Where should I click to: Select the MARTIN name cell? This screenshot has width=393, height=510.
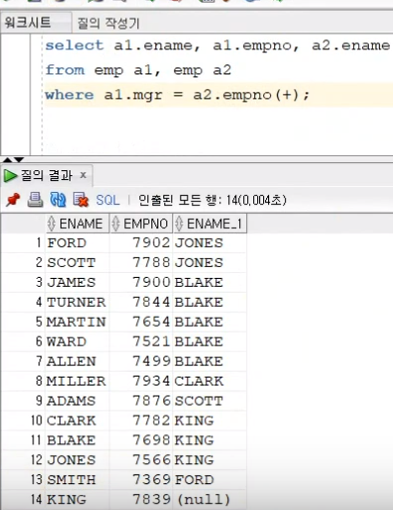tap(77, 322)
